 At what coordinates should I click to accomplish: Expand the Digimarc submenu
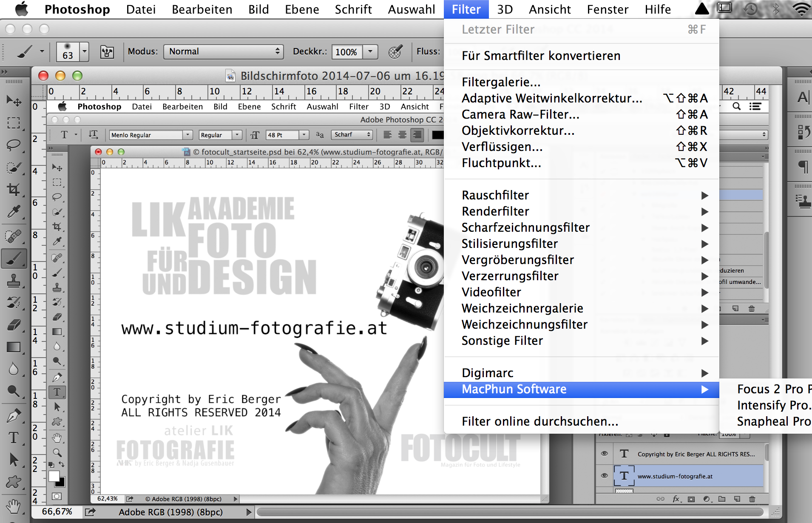[x=582, y=373]
